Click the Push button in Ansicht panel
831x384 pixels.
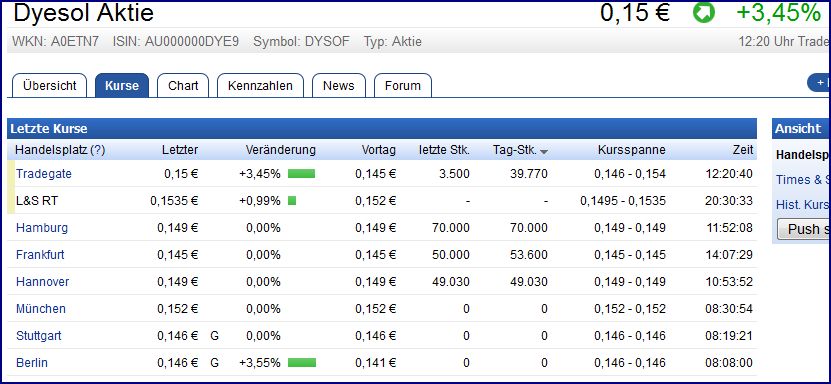pos(803,229)
